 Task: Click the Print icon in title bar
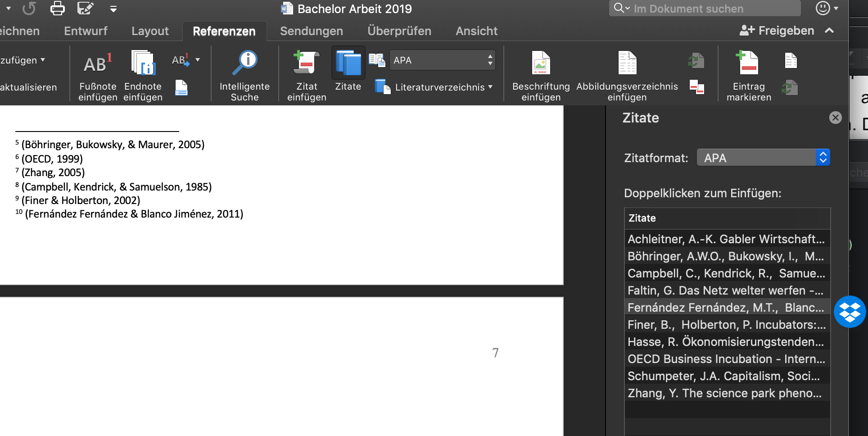(x=58, y=9)
